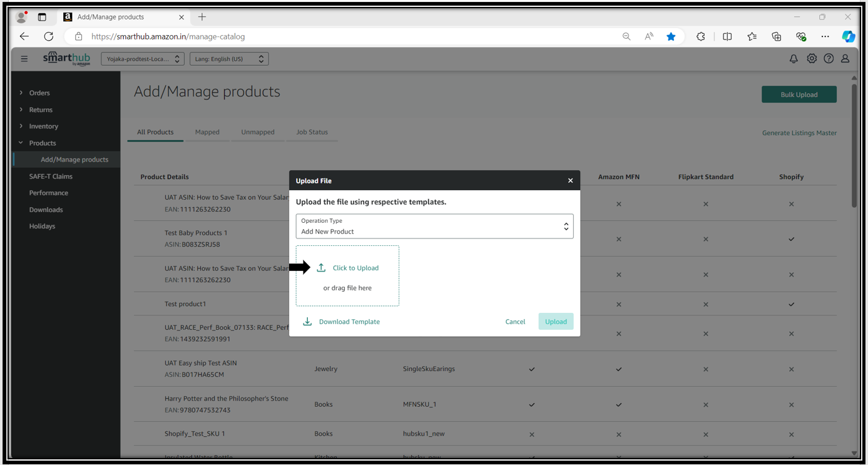Open the Yojaka-prodtest location dropdown

[143, 59]
